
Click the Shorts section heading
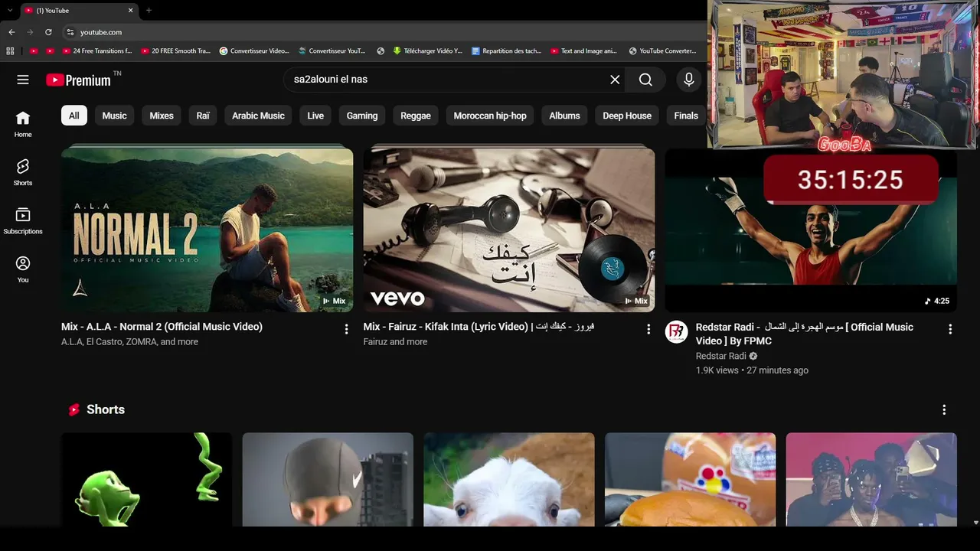point(106,409)
